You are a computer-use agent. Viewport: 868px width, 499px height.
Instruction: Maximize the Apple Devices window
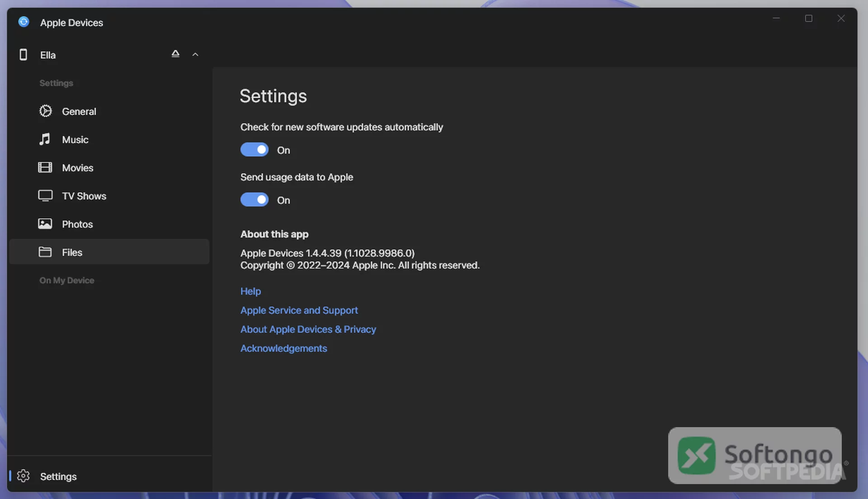808,19
